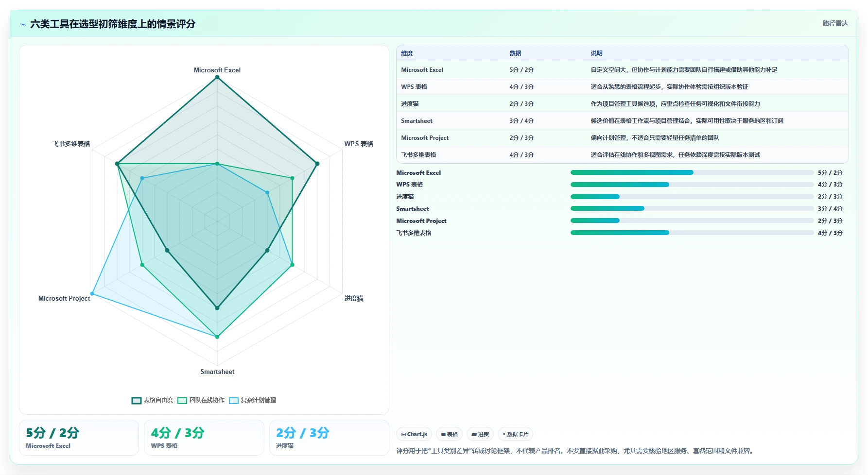Click the 进度 tag chip
Viewport: 868px width, 475px height.
pos(480,434)
